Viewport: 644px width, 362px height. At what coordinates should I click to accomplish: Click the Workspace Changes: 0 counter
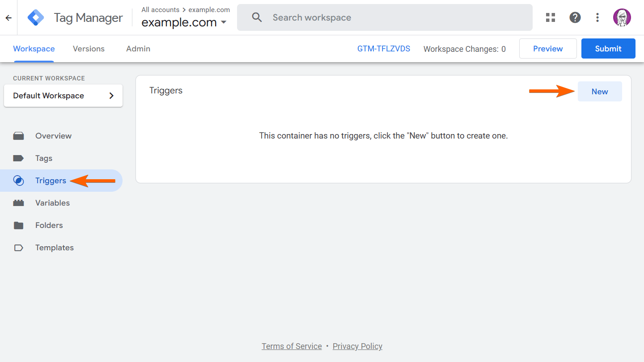point(465,49)
